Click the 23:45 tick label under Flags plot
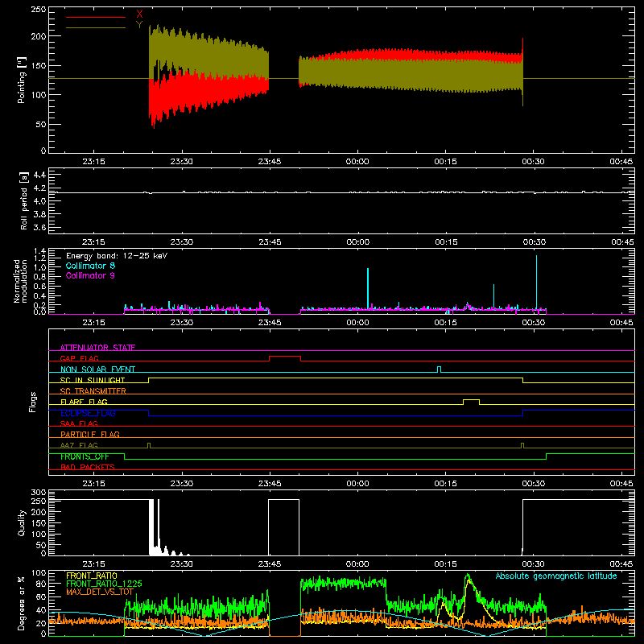The height and width of the screenshot is (644, 644). coord(270,484)
